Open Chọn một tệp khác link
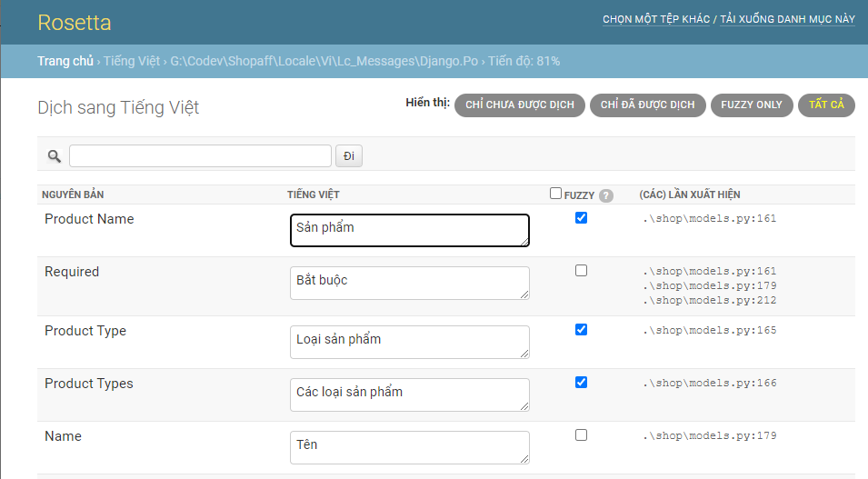868x479 pixels. (x=655, y=19)
